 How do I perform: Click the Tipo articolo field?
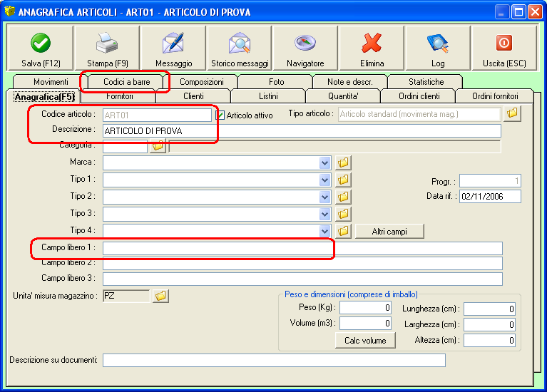point(419,114)
